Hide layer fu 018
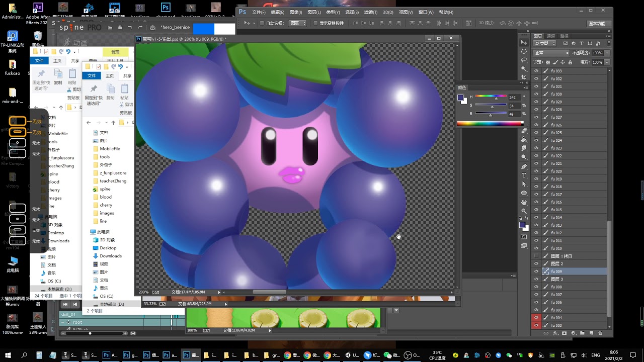Image resolution: width=644 pixels, height=362 pixels. 536,187
